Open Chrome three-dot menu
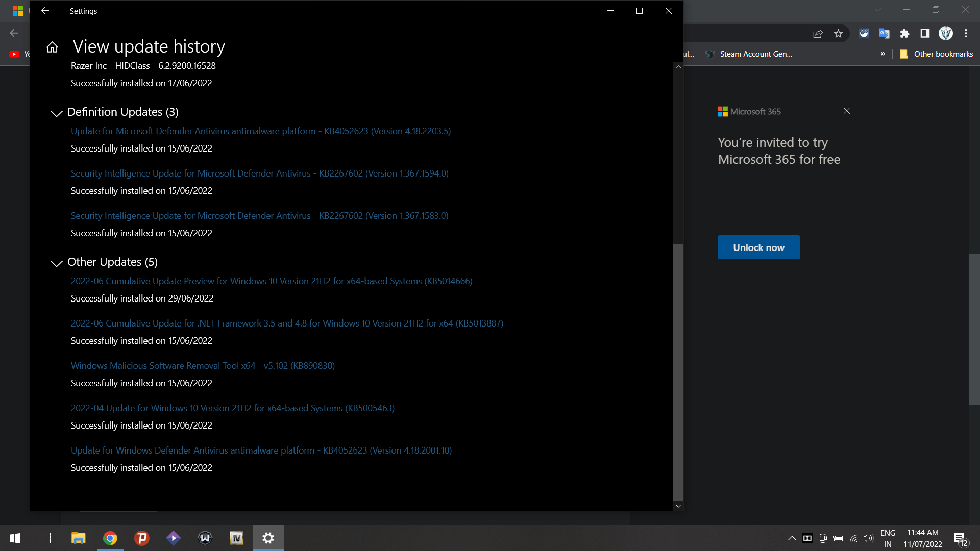The height and width of the screenshot is (551, 980). [966, 34]
